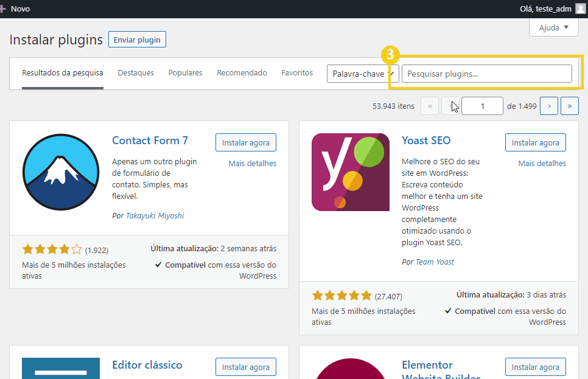Viewport: 588px width, 379px height.
Task: Switch to the Recomendado tab
Action: tap(242, 73)
